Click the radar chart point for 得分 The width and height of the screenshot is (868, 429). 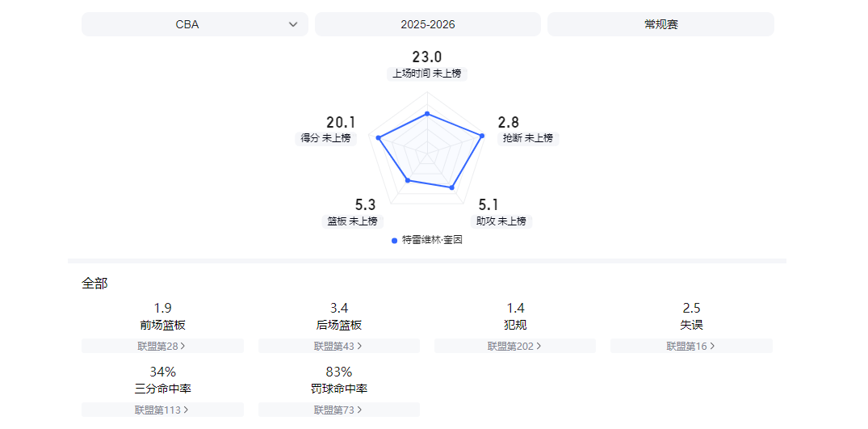pos(377,138)
